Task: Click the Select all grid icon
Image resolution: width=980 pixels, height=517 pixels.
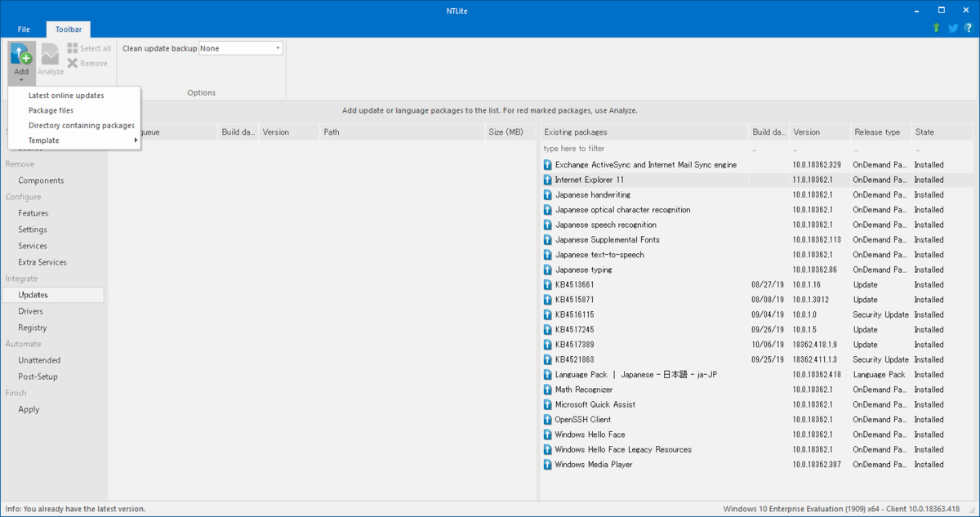Action: (73, 48)
